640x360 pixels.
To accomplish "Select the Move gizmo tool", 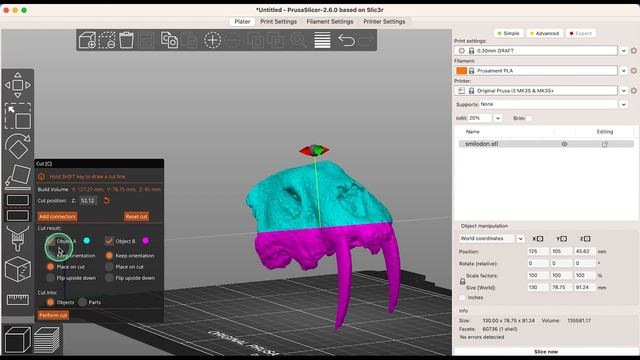I will (x=18, y=85).
